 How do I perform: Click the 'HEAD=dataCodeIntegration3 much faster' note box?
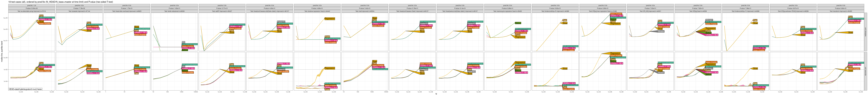pyautogui.click(x=25, y=89)
